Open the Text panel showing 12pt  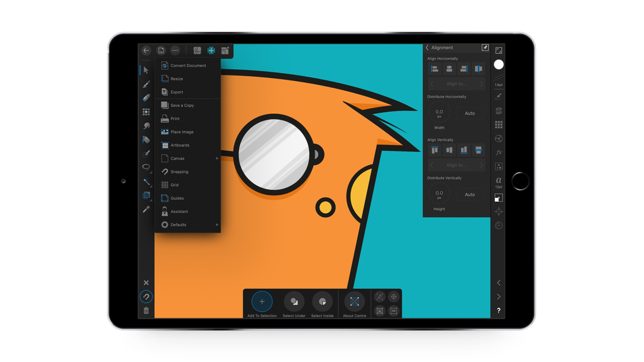click(x=499, y=180)
